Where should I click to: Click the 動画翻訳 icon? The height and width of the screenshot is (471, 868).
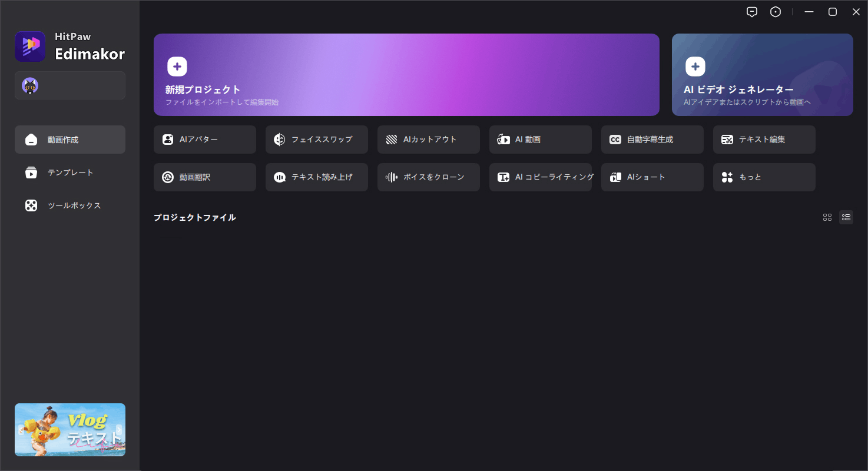168,177
